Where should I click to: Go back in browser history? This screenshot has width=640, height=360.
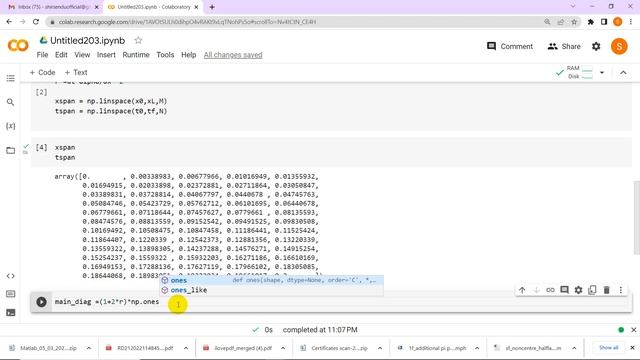(9, 22)
